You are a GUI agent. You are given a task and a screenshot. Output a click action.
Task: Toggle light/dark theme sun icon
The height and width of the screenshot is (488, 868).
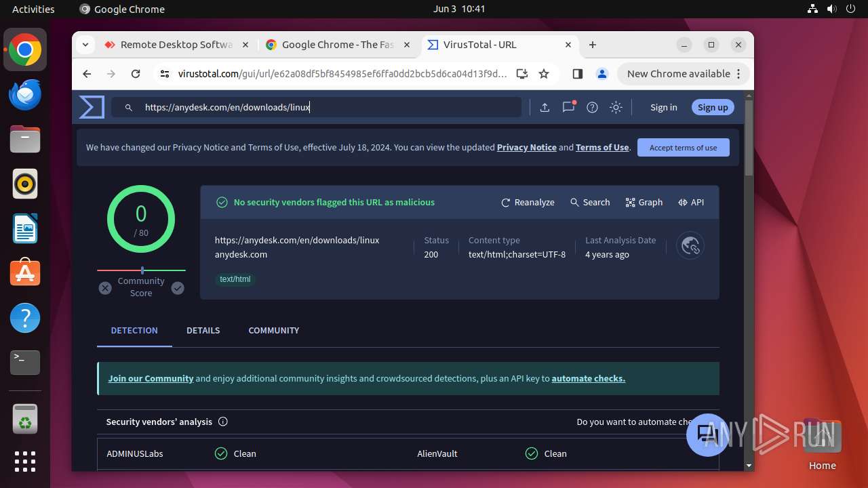(616, 107)
